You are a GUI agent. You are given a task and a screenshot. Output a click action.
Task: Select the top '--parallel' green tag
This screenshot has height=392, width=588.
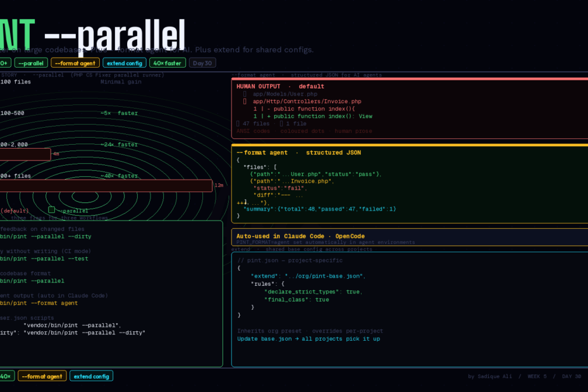(x=31, y=63)
